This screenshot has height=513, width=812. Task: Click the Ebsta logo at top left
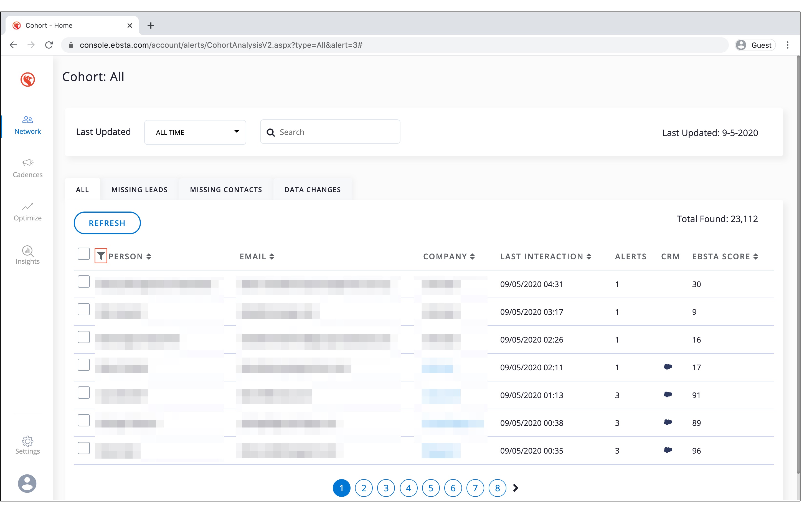click(28, 80)
